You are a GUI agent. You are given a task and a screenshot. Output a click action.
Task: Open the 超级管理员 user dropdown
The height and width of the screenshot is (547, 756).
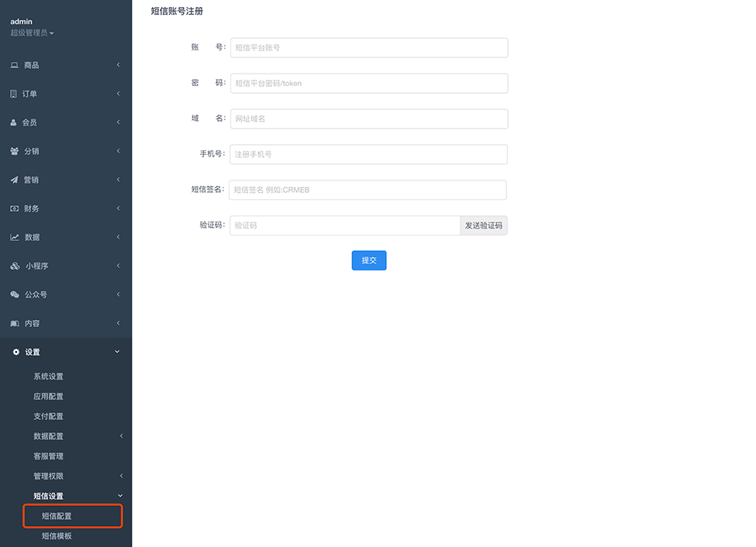32,33
